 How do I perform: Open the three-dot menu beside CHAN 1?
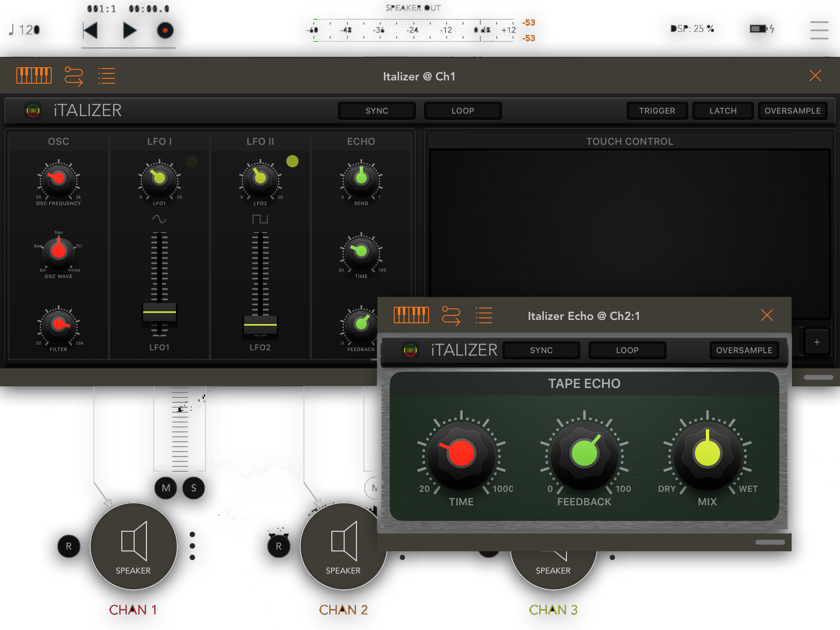tap(192, 546)
